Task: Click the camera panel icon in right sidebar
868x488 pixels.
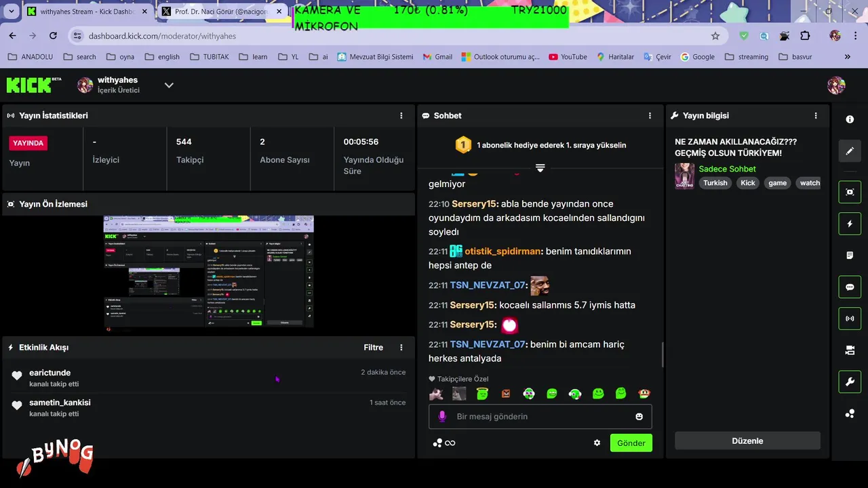Action: (x=850, y=350)
